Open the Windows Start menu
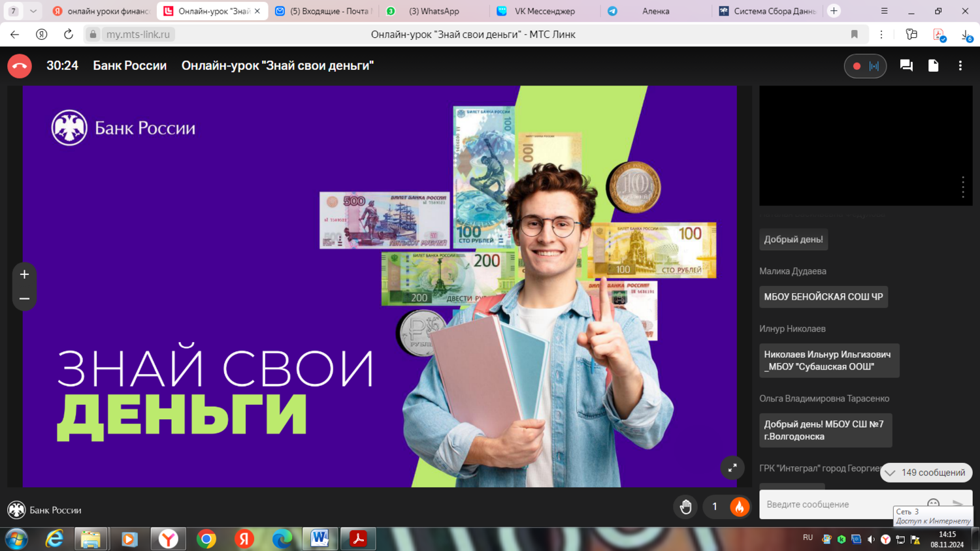Screen dimensions: 980x551 (x=16, y=539)
